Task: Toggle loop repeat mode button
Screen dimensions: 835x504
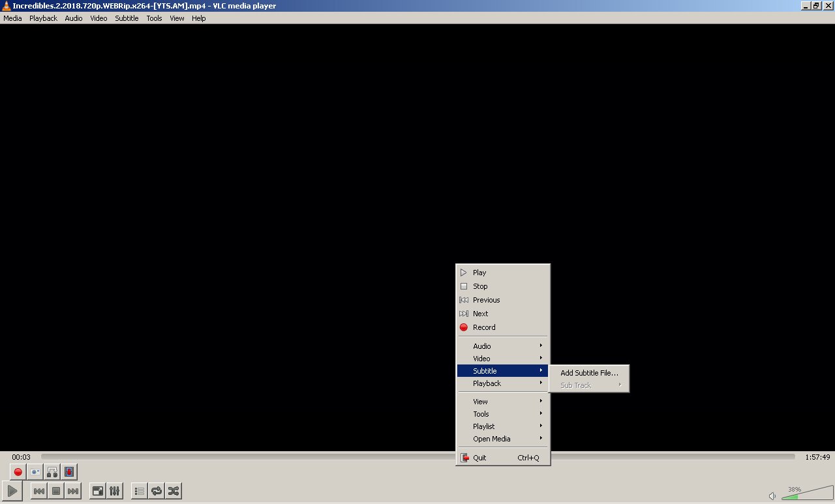Action: coord(157,491)
